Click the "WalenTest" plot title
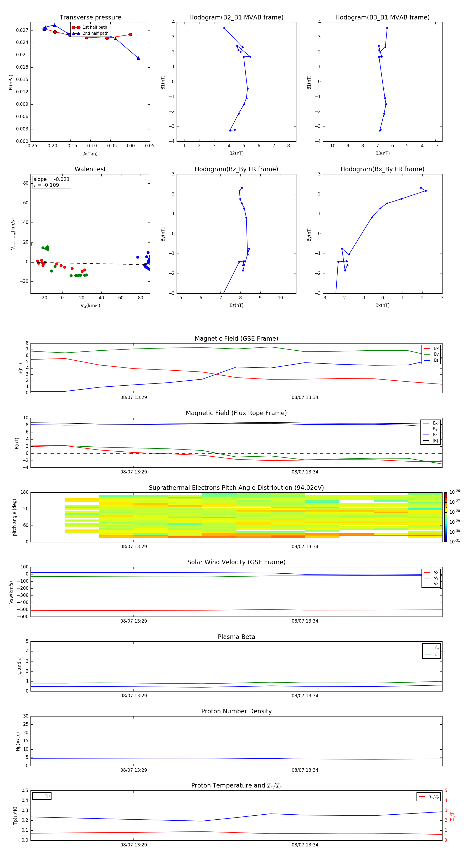Screen dimensions: 473x868 [x=90, y=169]
